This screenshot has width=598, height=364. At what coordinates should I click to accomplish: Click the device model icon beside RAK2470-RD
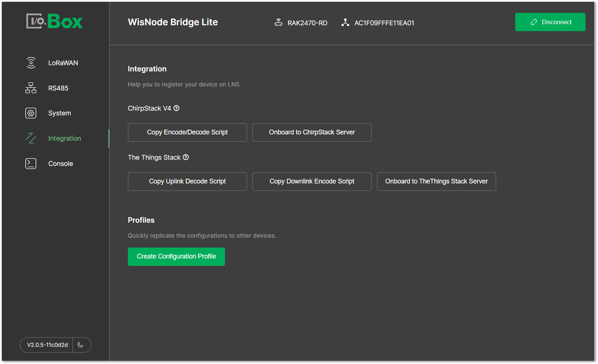(x=278, y=22)
